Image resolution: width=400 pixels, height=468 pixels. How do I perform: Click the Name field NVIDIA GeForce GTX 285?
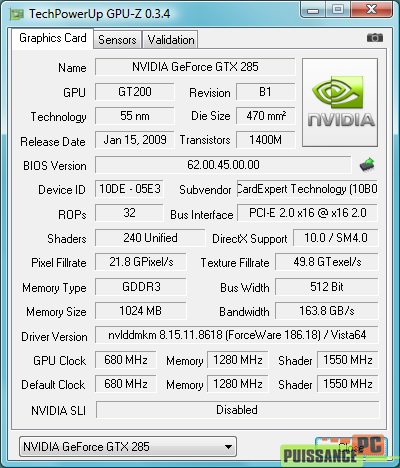pyautogui.click(x=195, y=67)
